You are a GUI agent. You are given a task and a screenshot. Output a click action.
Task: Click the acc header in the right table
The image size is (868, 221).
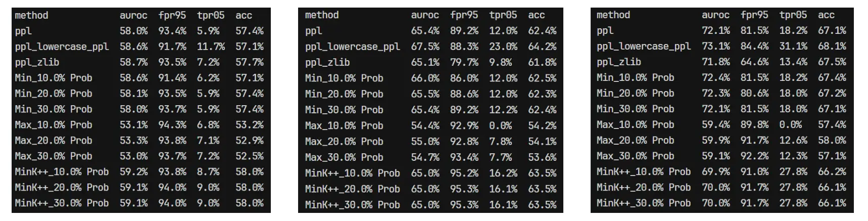(826, 15)
